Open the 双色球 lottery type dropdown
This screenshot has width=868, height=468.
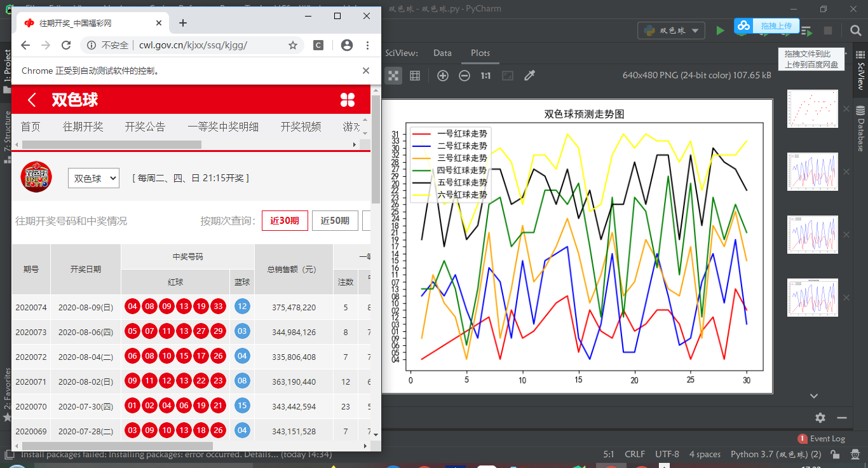[93, 178]
